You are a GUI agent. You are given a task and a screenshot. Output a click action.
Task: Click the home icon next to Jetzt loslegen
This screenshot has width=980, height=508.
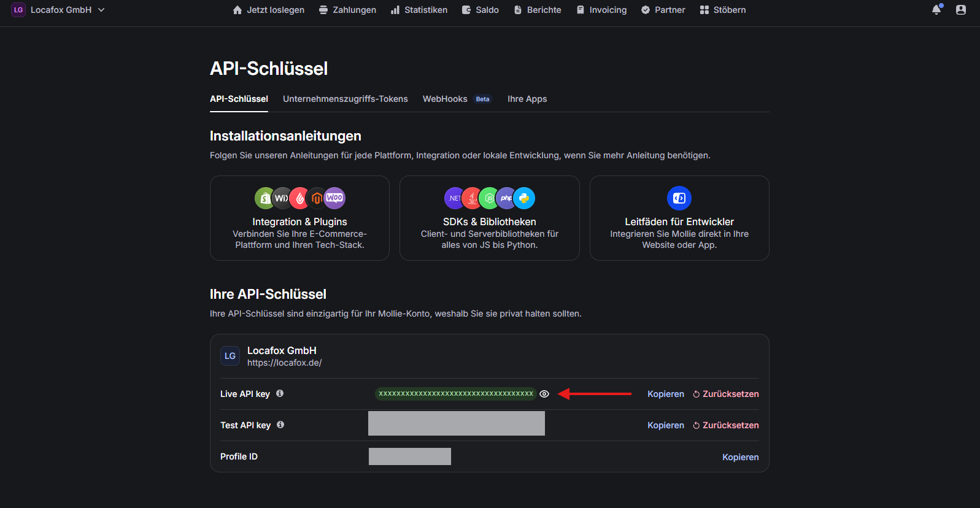pos(237,10)
